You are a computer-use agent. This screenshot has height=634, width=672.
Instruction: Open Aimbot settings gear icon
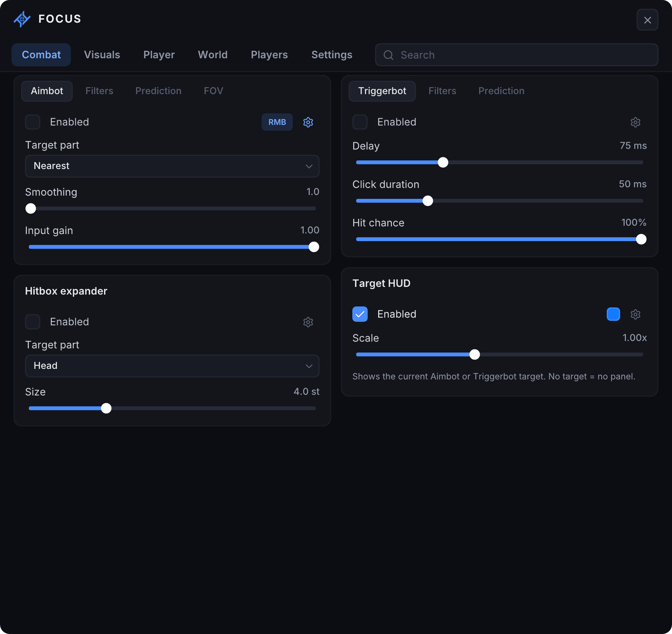308,122
